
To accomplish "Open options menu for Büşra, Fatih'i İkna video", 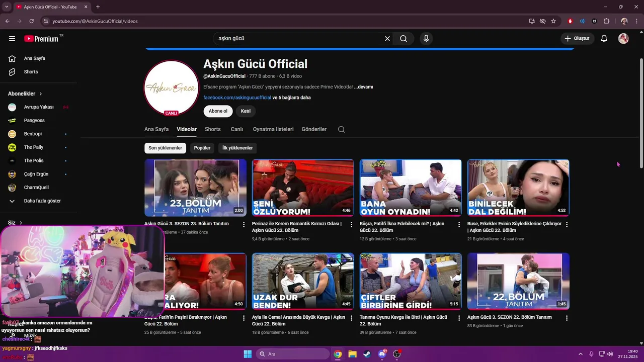I will 459,224.
